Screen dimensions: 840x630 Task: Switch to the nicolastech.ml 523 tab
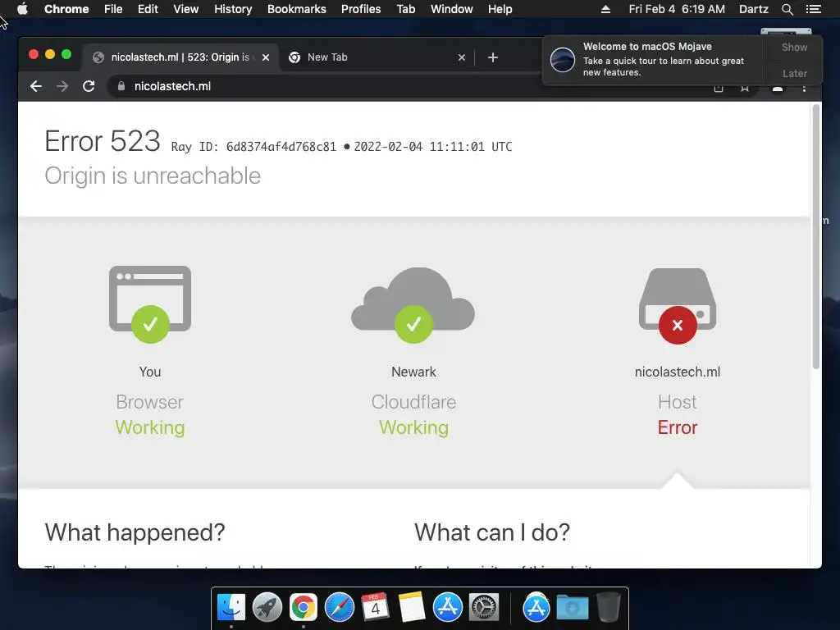[180, 57]
